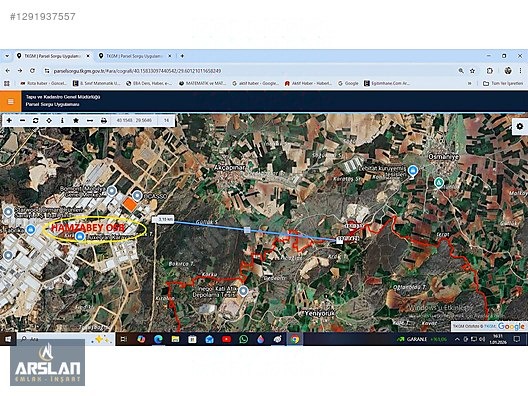Click the zoom level 14 indicator
Image resolution: width=528 pixels, height=396 pixels.
pos(166,120)
